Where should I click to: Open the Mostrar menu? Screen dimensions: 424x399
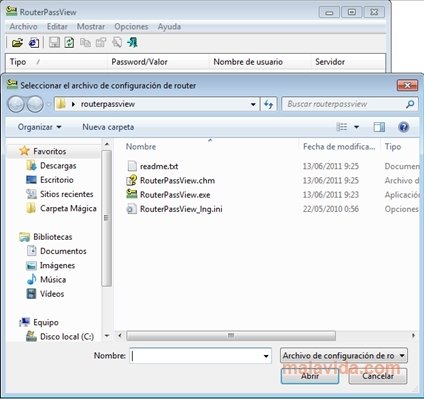(91, 27)
